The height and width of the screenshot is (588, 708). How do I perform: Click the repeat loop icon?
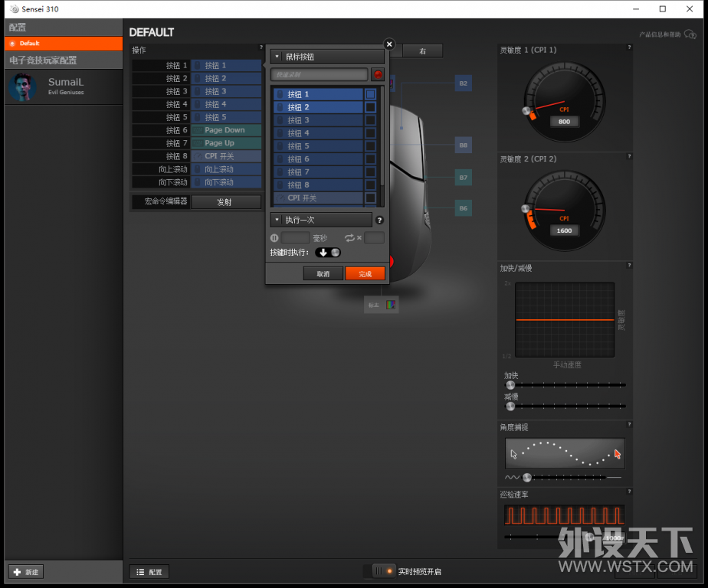coord(349,238)
